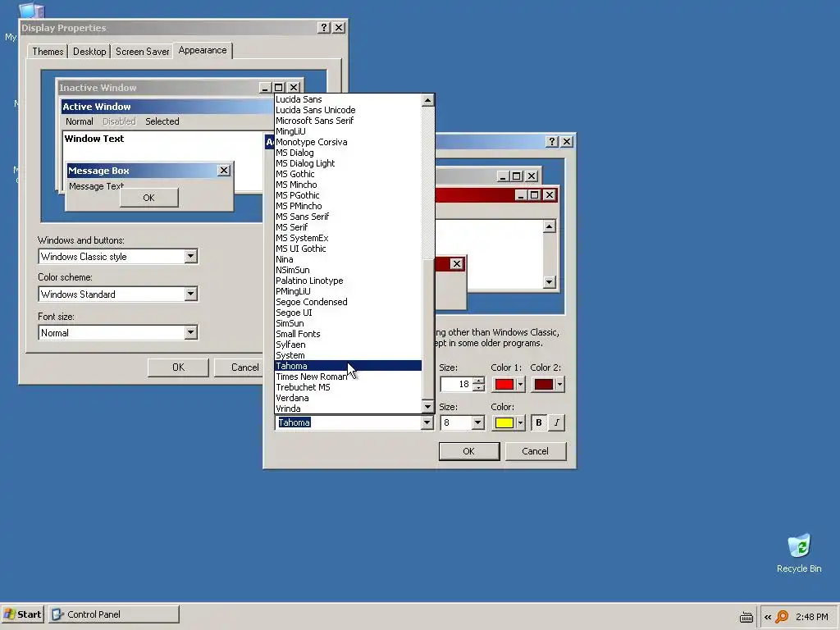
Task: Collapse the Tahoma font combo box arrow
Action: pyautogui.click(x=427, y=422)
